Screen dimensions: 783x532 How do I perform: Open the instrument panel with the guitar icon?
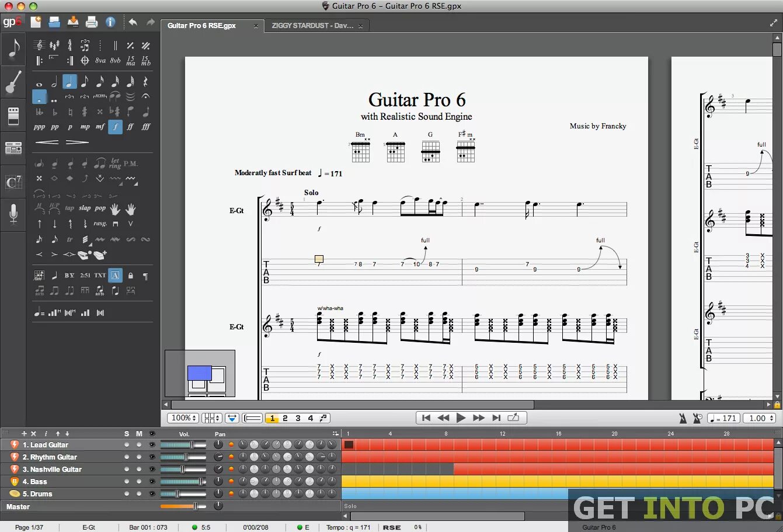[13, 82]
